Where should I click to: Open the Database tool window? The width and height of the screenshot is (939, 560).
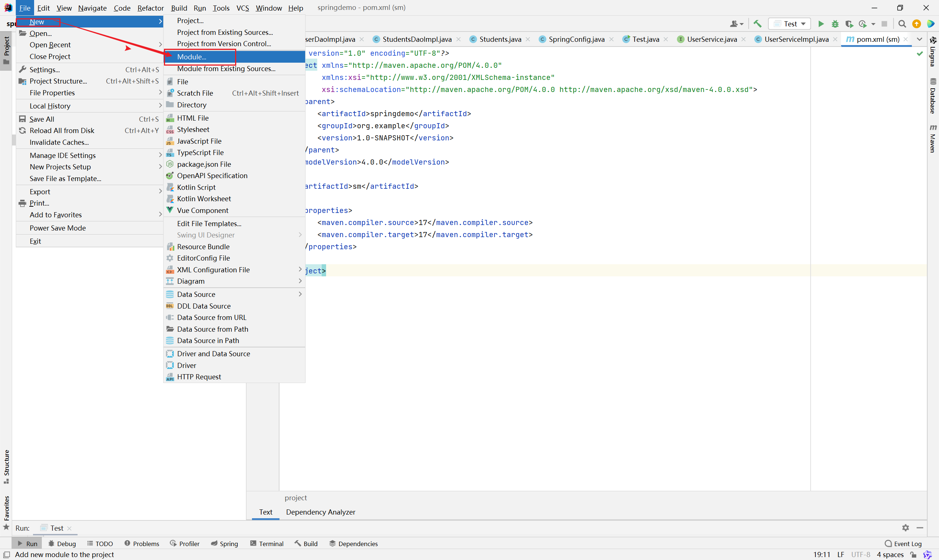click(x=933, y=96)
